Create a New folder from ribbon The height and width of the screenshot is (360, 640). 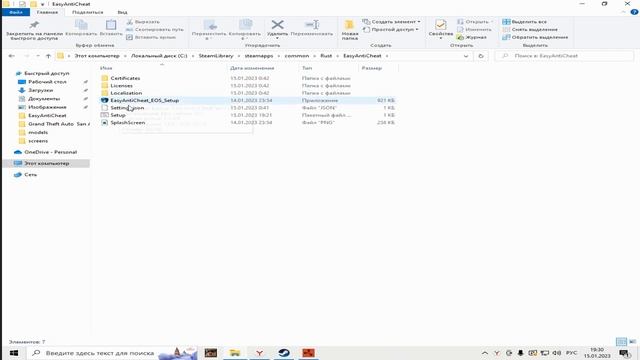pyautogui.click(x=350, y=29)
